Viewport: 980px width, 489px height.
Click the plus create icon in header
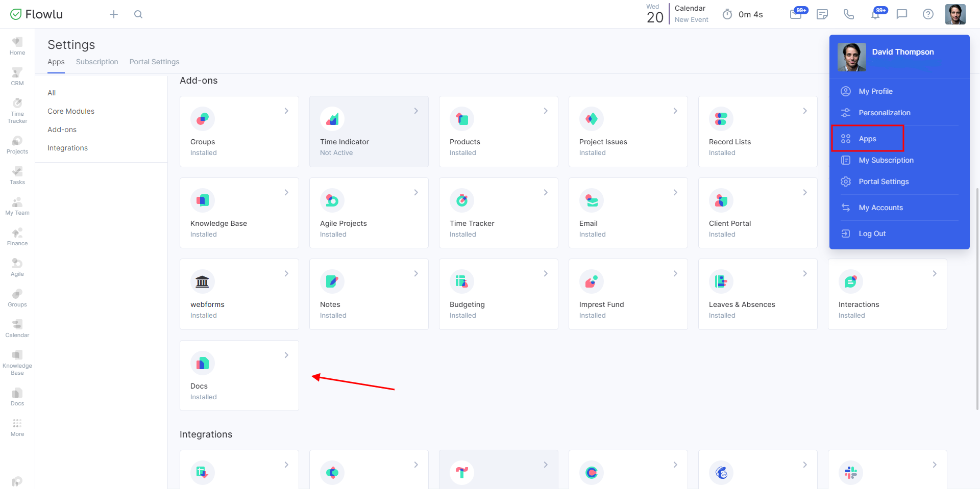[x=114, y=14]
